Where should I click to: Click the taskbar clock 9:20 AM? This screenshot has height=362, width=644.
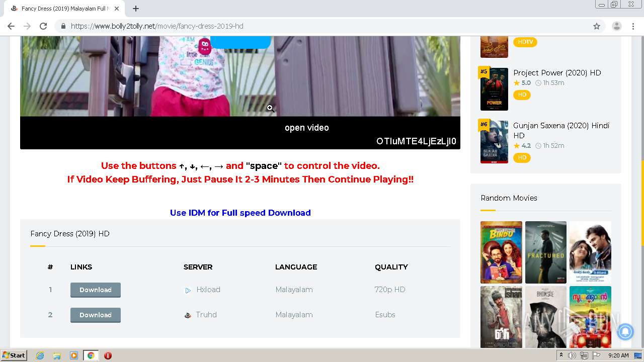point(618,355)
